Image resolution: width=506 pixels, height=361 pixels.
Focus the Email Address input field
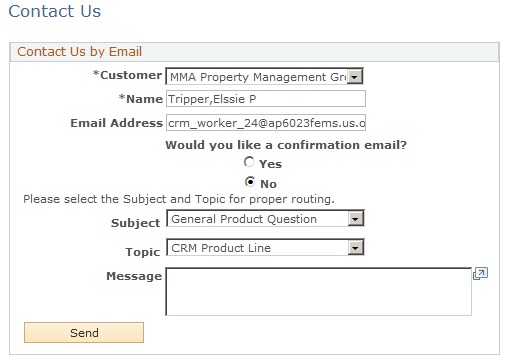point(266,123)
